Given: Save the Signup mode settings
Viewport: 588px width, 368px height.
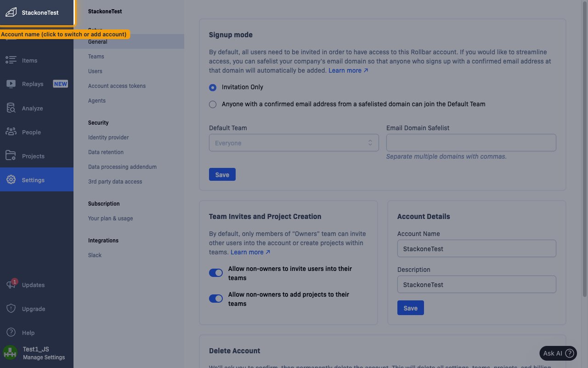Looking at the screenshot, I should click(222, 174).
